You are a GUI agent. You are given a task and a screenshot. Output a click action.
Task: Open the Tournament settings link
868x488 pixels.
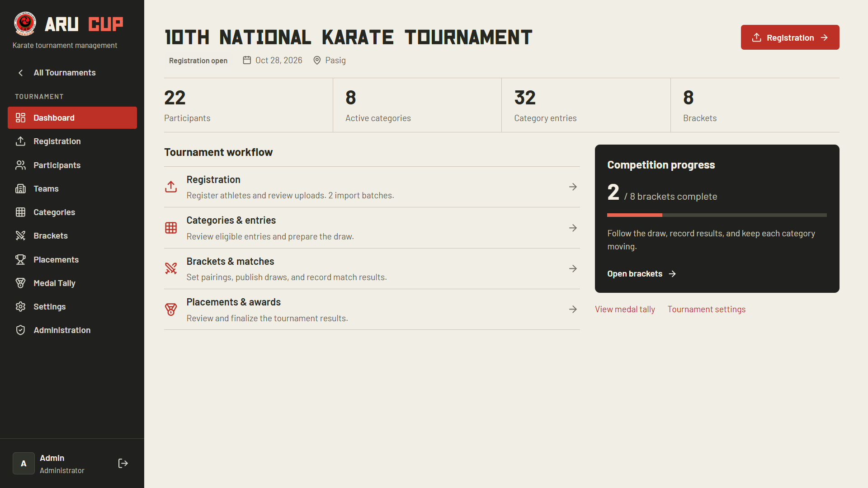pos(706,310)
